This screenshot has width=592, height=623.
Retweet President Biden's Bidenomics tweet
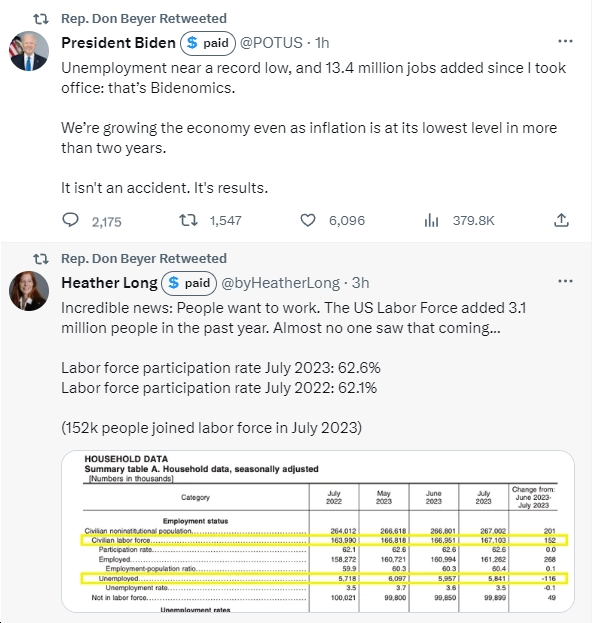188,220
